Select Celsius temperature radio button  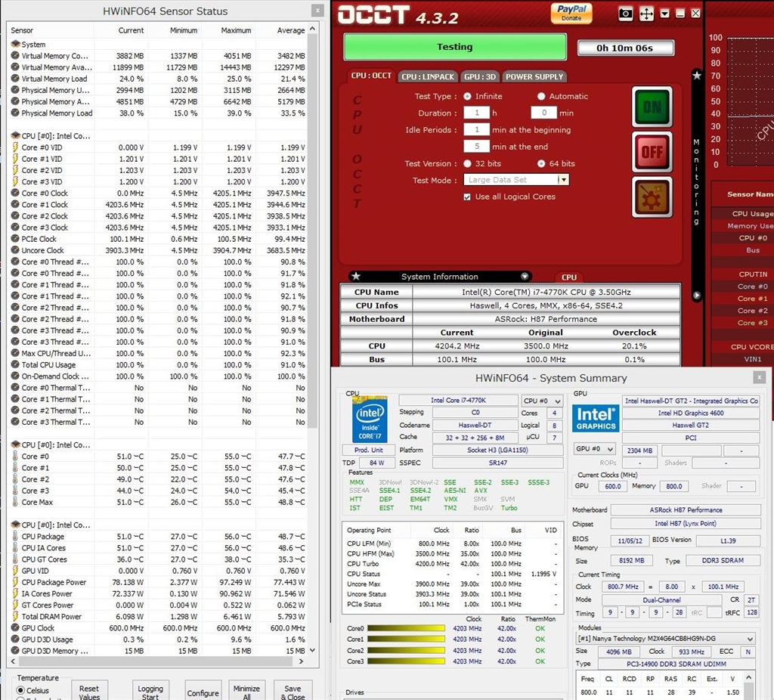[x=20, y=690]
